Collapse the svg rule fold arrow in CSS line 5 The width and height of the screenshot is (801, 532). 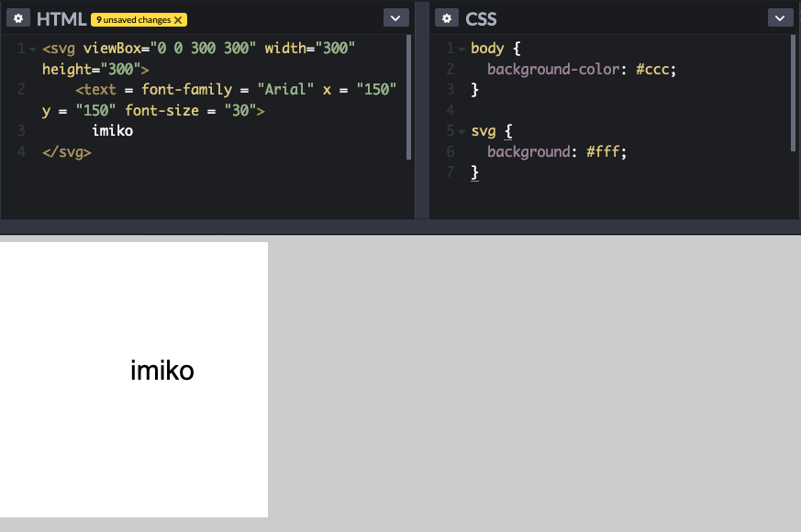tap(462, 132)
